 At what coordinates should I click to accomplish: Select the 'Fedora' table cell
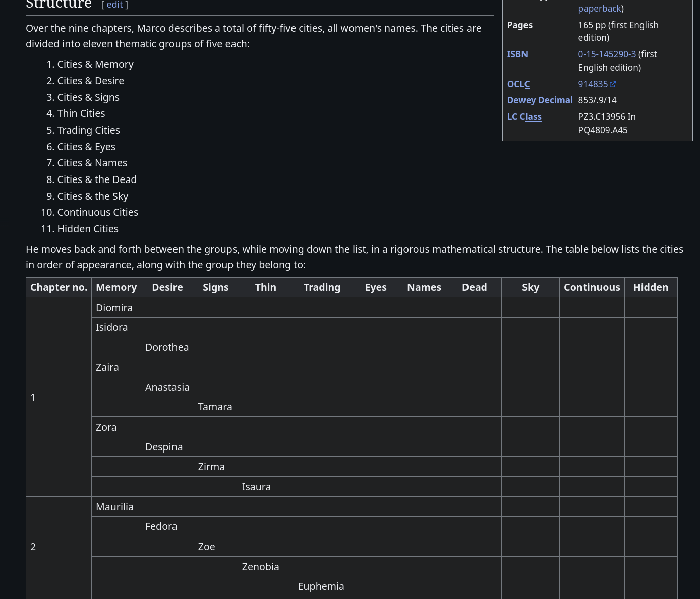[167, 526]
